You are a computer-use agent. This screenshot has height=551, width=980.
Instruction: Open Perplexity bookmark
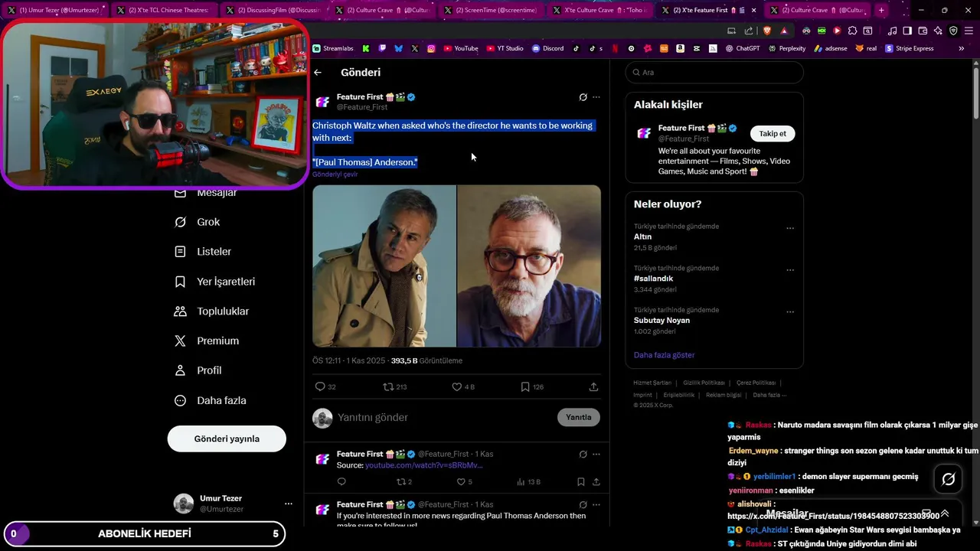click(786, 48)
